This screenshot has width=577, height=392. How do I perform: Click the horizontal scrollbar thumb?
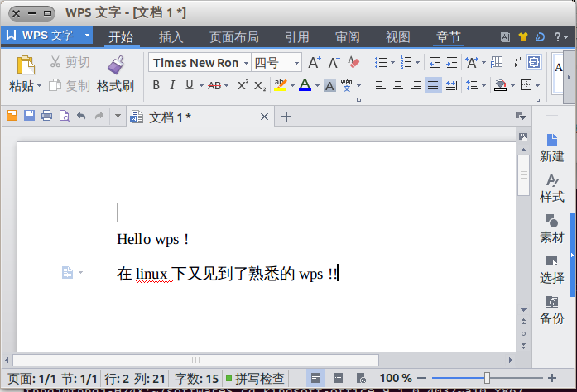tap(195, 360)
